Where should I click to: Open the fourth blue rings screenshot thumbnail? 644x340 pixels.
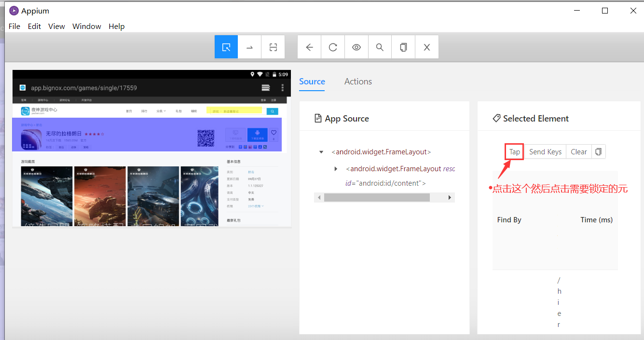tap(199, 196)
